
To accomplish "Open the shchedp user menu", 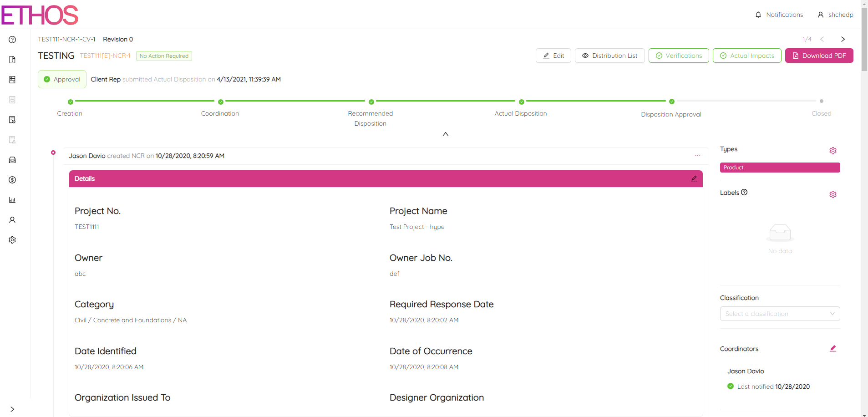I will (x=836, y=15).
